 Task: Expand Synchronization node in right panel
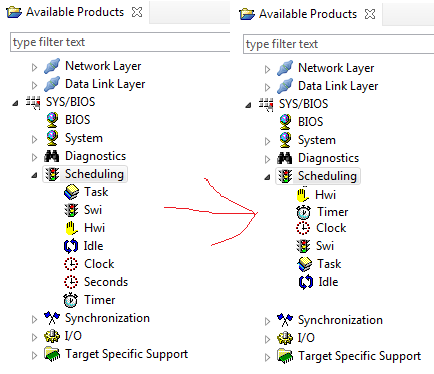pos(267,321)
